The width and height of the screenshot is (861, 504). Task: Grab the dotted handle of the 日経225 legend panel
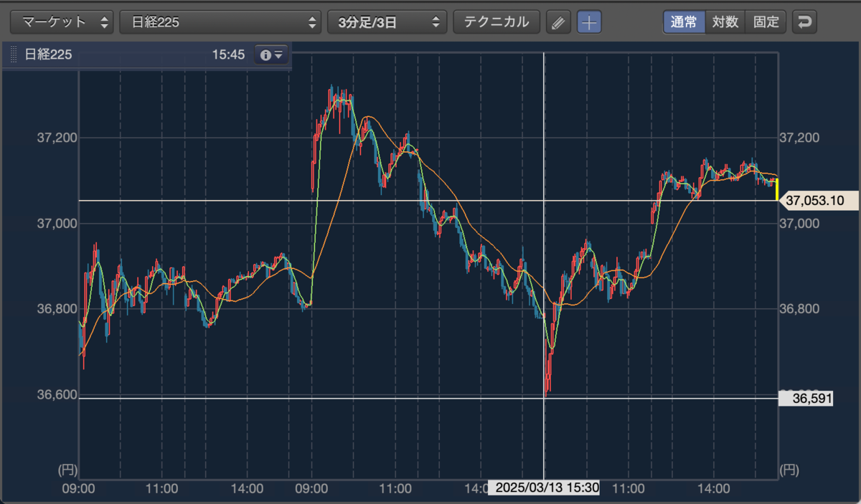pos(13,54)
